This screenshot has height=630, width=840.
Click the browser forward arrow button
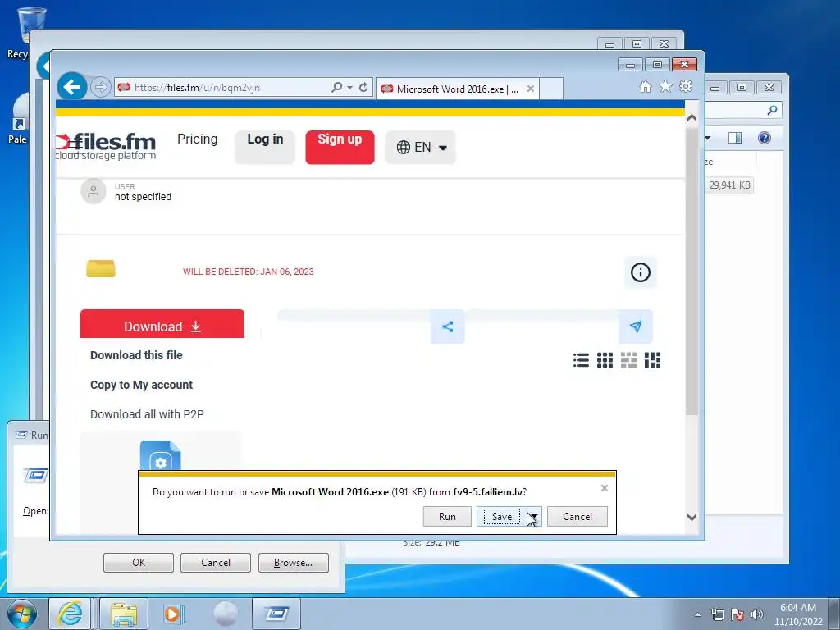pyautogui.click(x=100, y=87)
